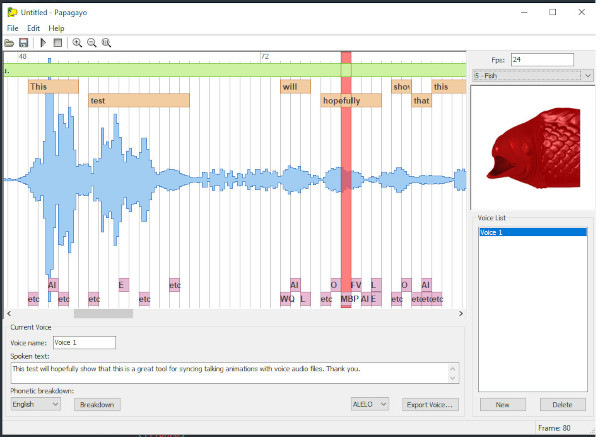
Task: Open the Edit menu
Action: click(x=33, y=28)
